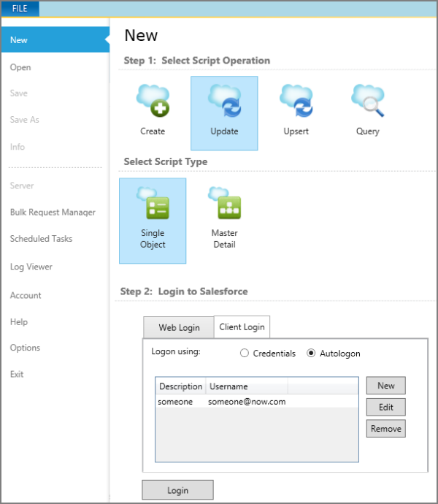Select New in the File menu

click(x=55, y=40)
